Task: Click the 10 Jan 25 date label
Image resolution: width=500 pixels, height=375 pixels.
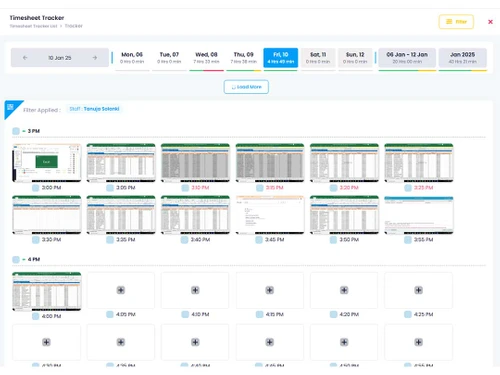Action: click(x=60, y=58)
